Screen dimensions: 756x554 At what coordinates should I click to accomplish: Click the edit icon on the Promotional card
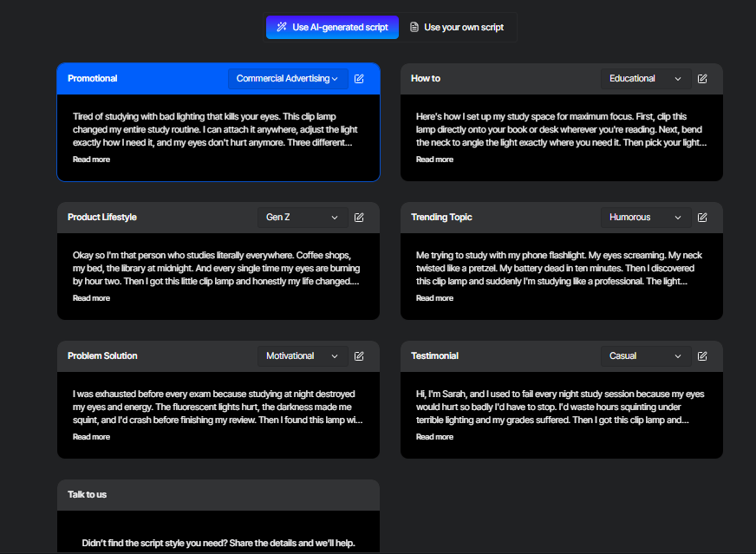[359, 79]
